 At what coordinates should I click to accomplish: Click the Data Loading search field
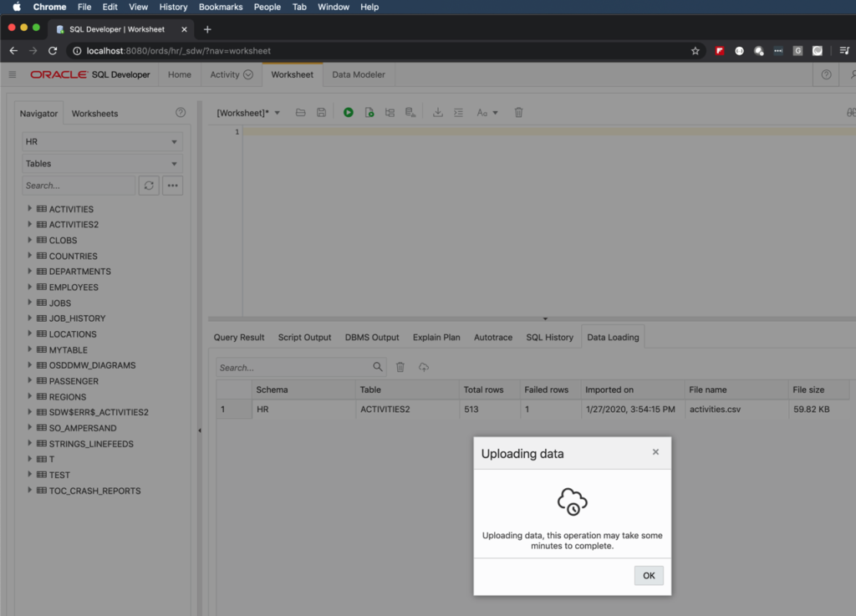pos(293,367)
